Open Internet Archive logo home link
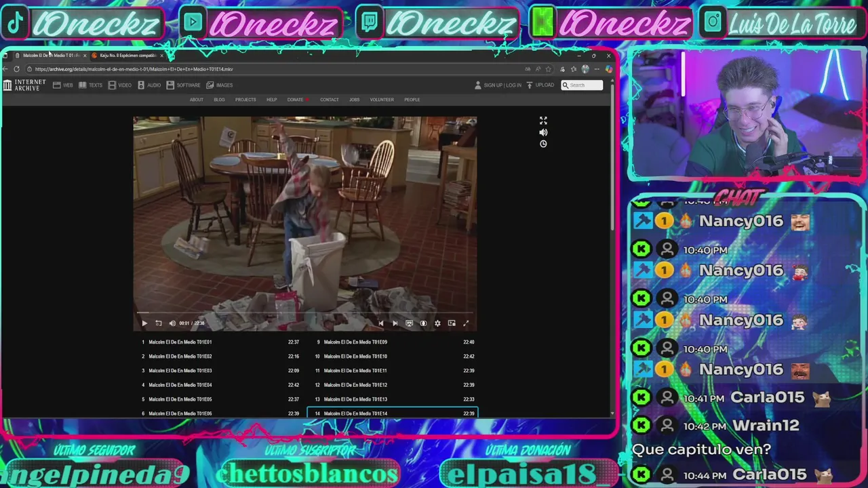This screenshot has height=488, width=868. (24, 85)
